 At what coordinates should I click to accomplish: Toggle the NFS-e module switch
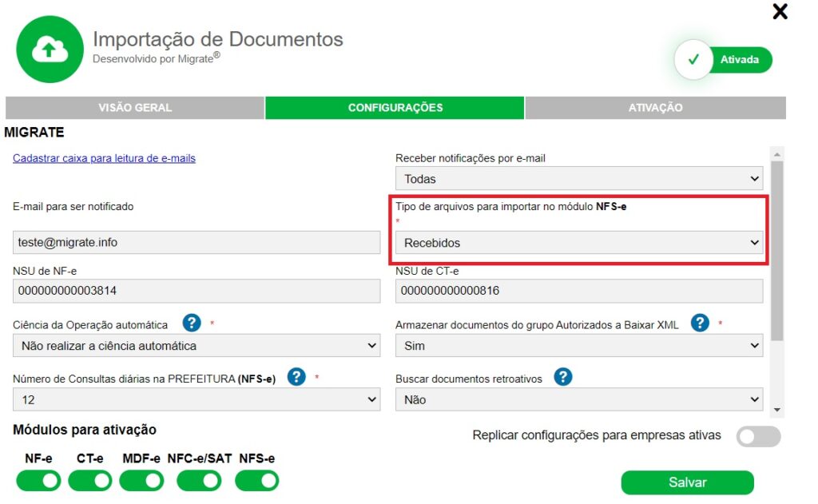[x=257, y=480]
